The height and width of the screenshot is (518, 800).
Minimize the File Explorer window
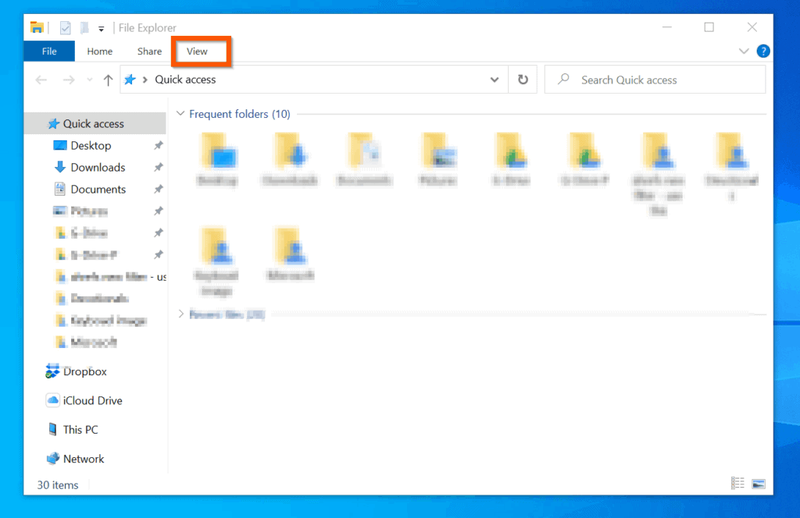[667, 27]
